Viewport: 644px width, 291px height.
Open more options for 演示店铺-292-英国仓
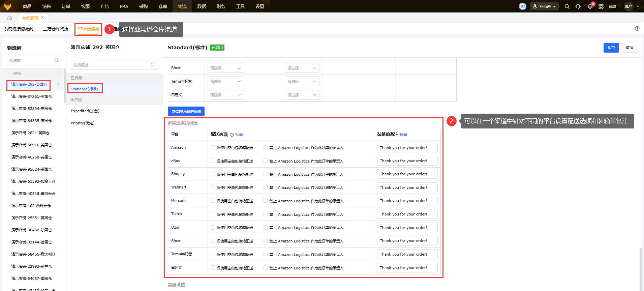pos(58,85)
